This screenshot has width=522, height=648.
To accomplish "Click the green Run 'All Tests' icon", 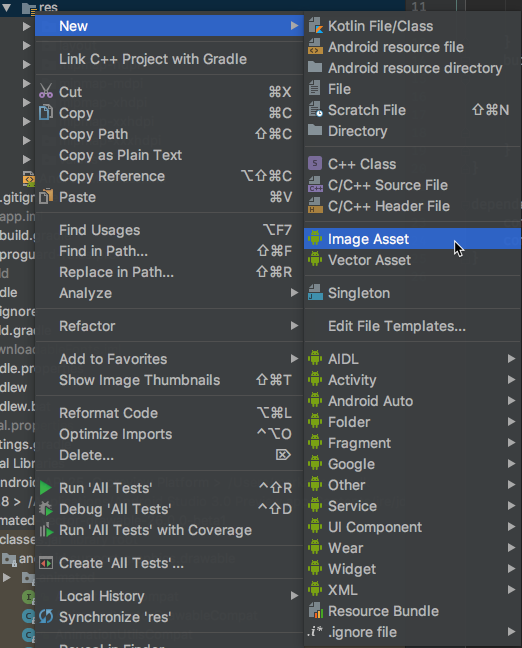I will [x=45, y=488].
